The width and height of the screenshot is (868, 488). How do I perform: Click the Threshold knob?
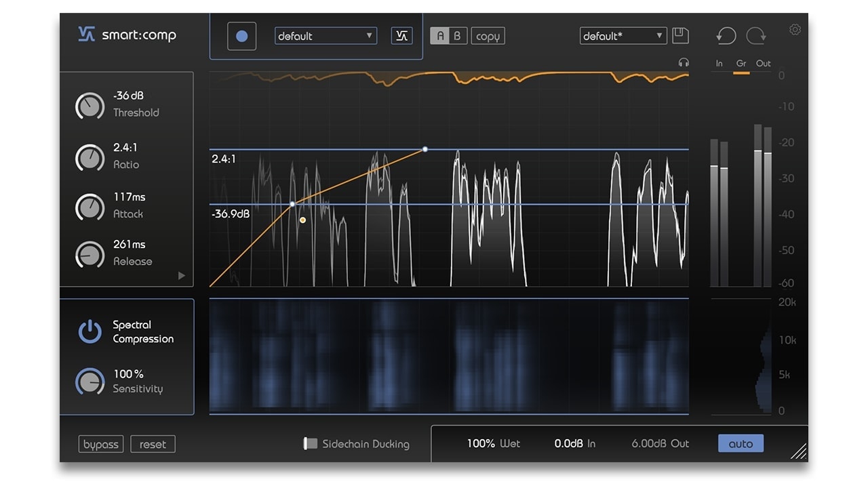90,106
